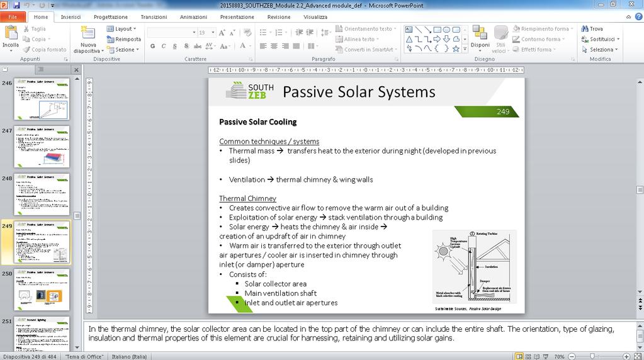Image resolution: width=644 pixels, height=360 pixels.
Task: Click Orientamento testo button
Action: point(366,29)
